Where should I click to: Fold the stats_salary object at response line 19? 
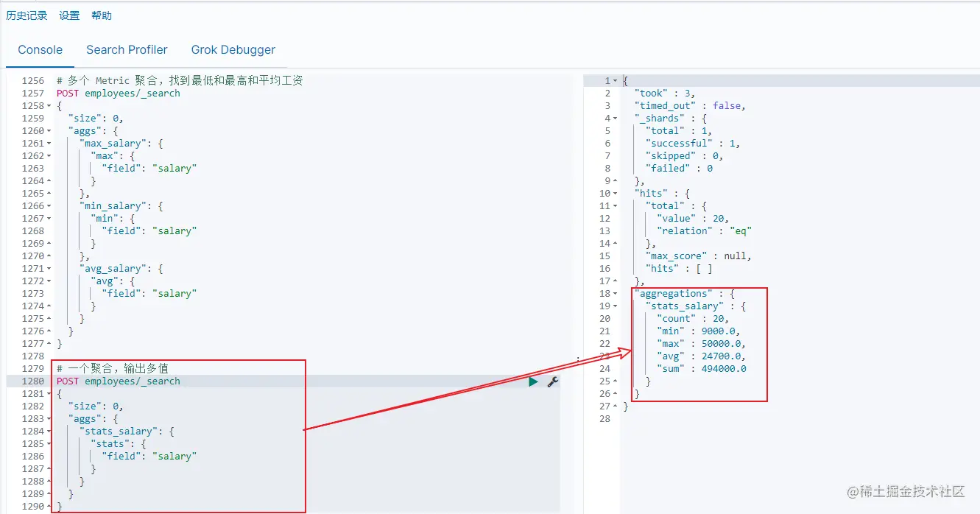click(x=616, y=306)
